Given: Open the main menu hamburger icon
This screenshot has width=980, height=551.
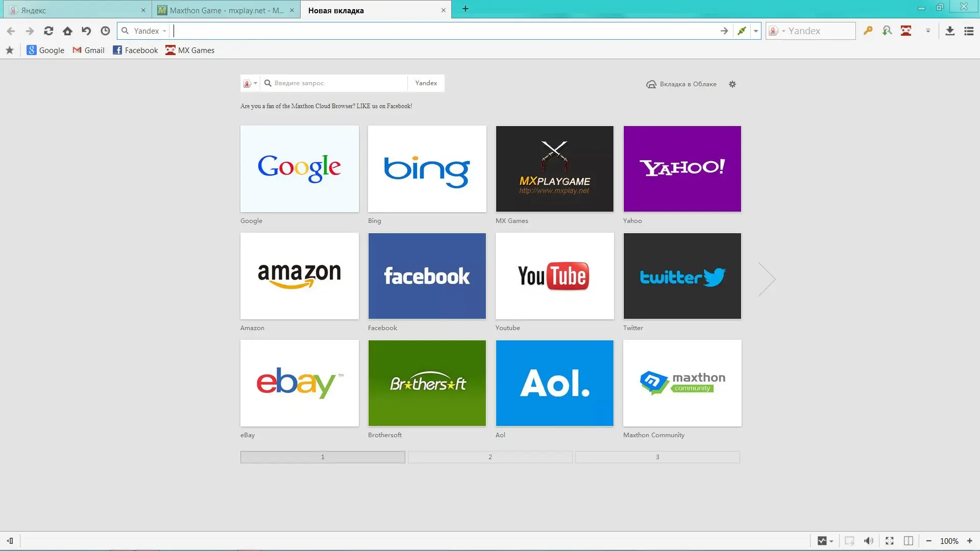Looking at the screenshot, I should (969, 31).
